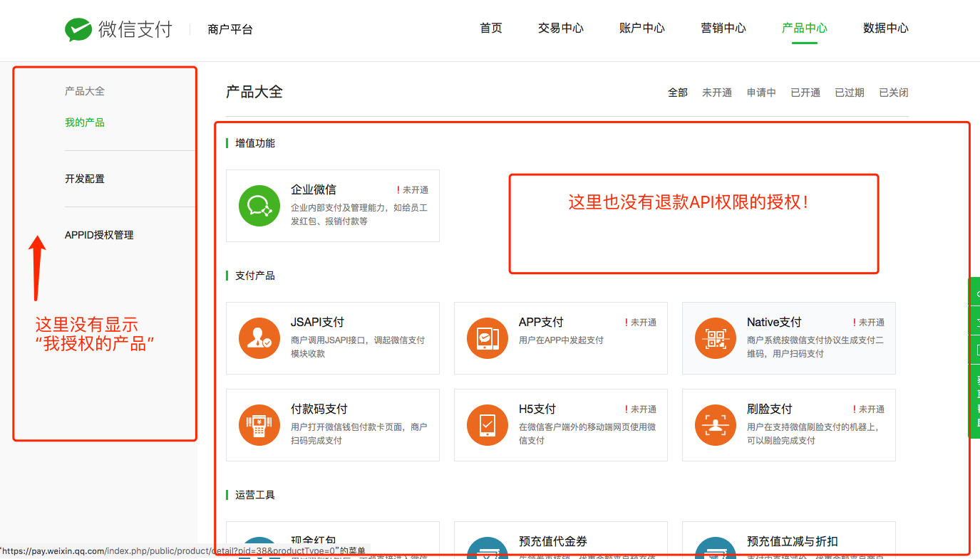
Task: Click the 用户打开微信钱包付款卡页面 description
Action: coord(359,434)
